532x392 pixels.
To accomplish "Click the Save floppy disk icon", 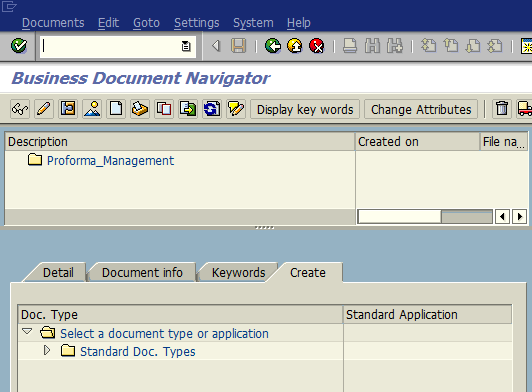I will (x=239, y=46).
